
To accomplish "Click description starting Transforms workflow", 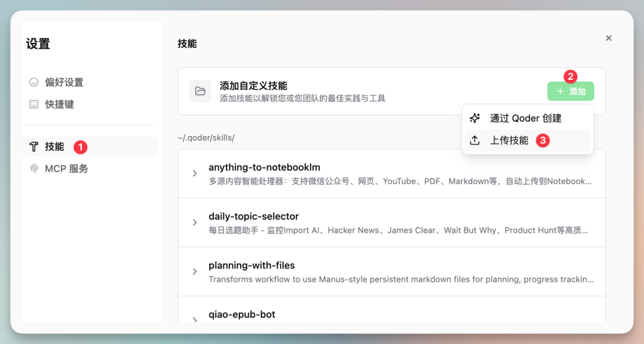I will (401, 280).
